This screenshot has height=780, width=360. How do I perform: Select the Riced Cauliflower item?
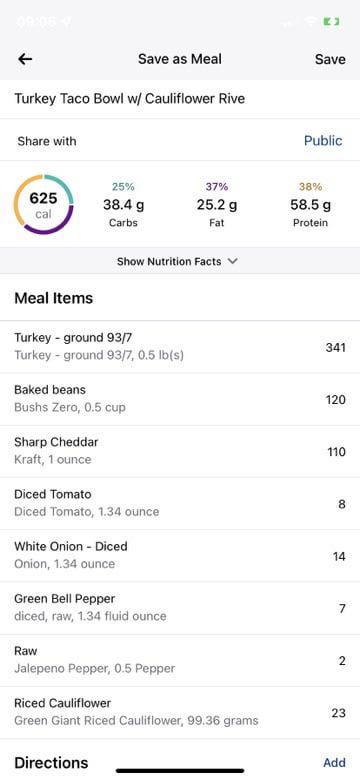(180, 712)
